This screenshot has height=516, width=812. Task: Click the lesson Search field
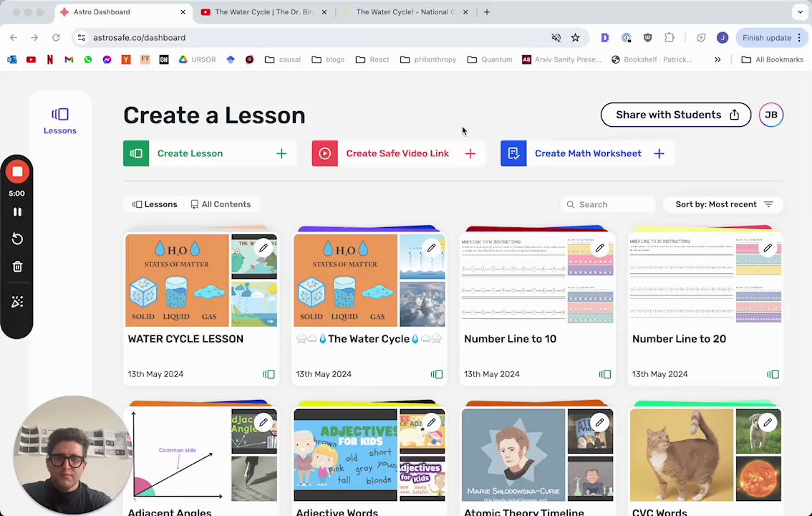[608, 205]
